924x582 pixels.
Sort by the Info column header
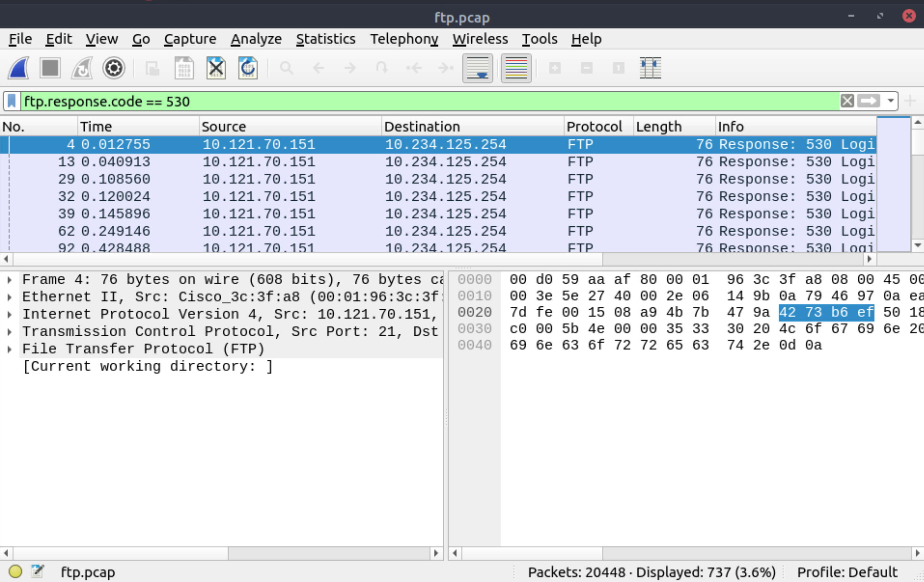click(796, 126)
